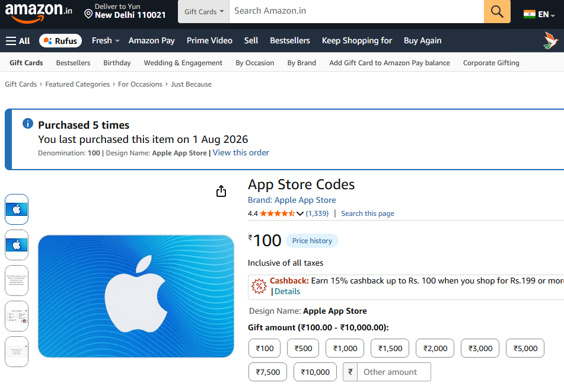Viewport: 564px width, 392px height.
Task: Select the first Apple card thumbnail
Action: tap(17, 209)
